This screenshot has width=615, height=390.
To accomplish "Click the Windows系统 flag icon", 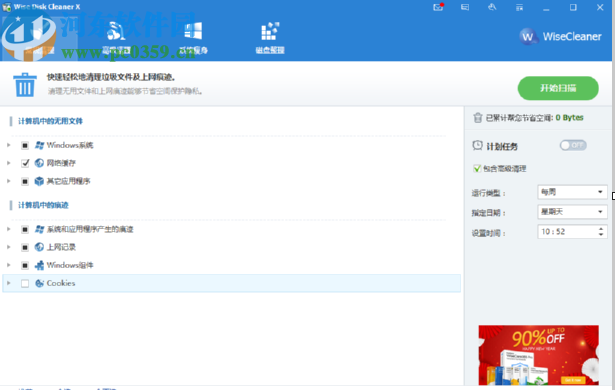I will pos(39,145).
